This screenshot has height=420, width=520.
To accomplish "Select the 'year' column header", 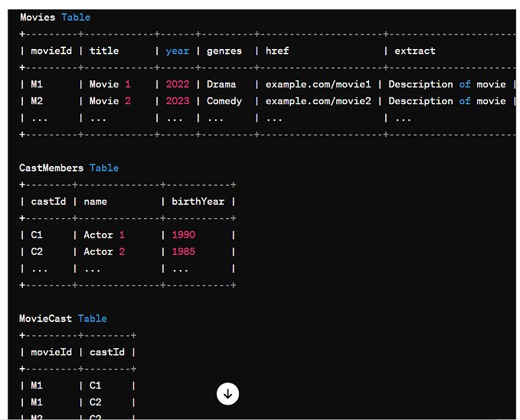I will click(178, 51).
